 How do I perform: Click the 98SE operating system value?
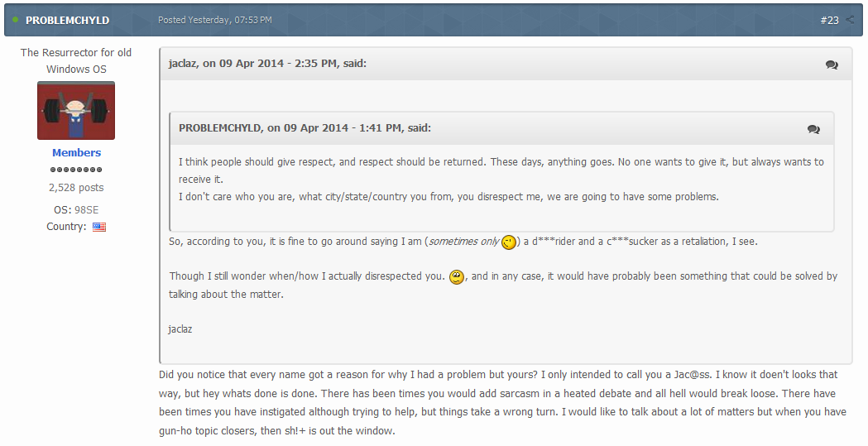tap(86, 210)
